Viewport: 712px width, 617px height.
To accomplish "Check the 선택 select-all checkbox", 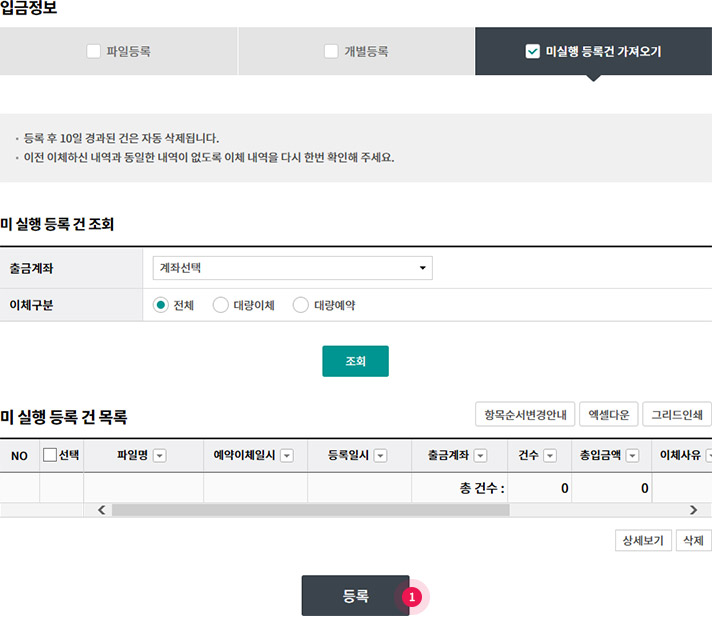I will (50, 455).
